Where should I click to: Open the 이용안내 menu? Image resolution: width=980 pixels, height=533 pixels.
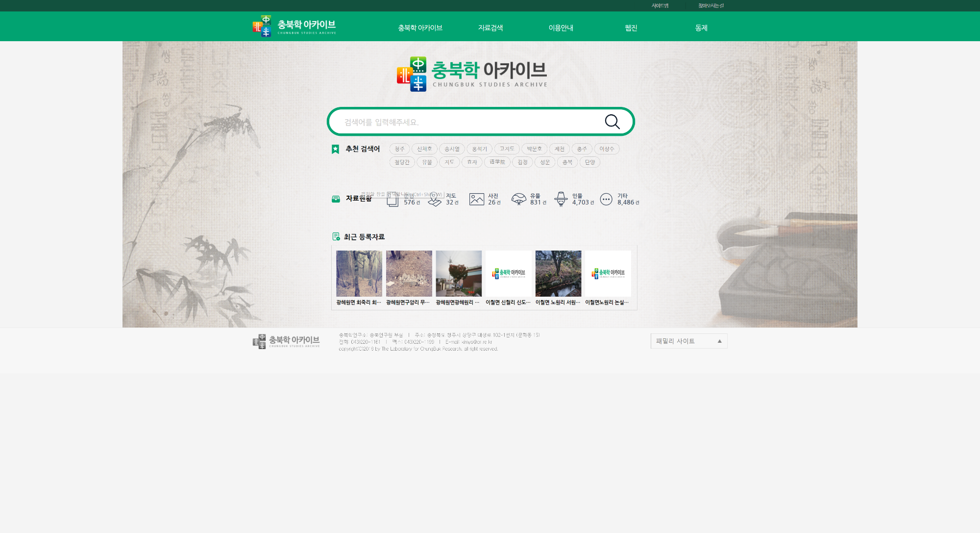561,28
